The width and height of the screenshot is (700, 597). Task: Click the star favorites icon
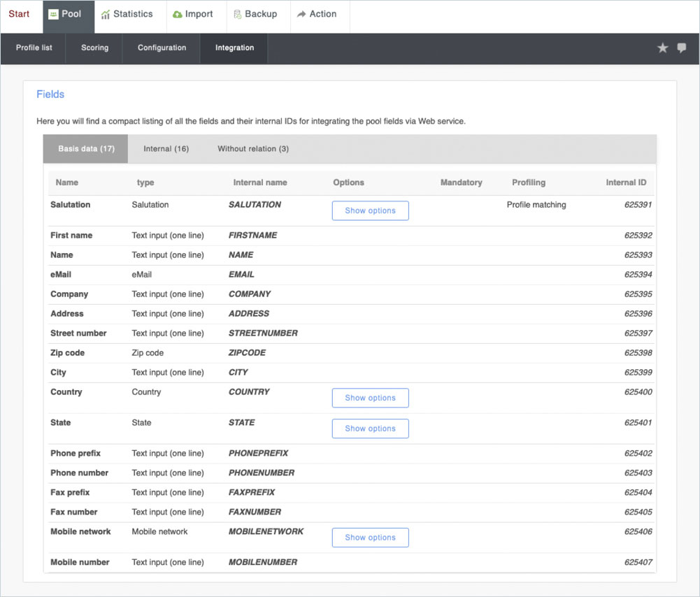pyautogui.click(x=662, y=48)
